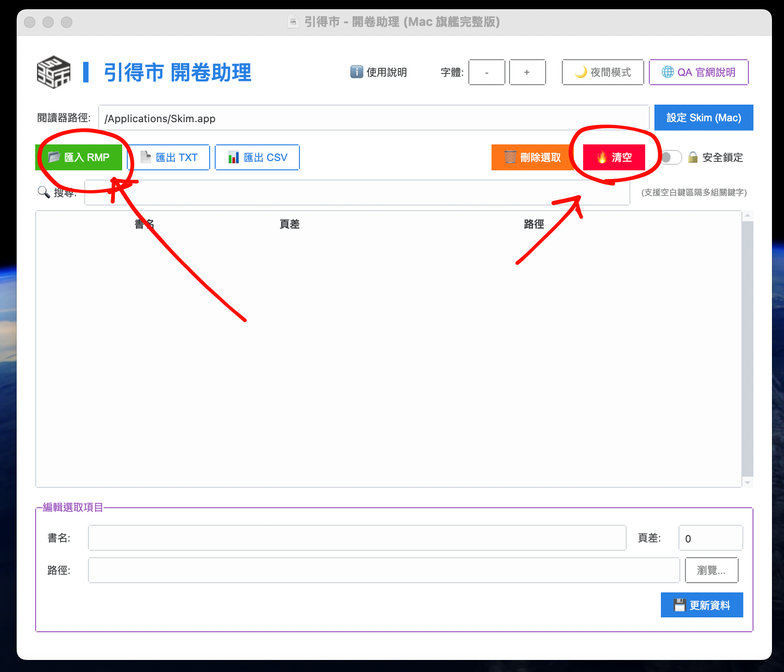Open 使用說明 info help
The image size is (784, 672).
[379, 72]
